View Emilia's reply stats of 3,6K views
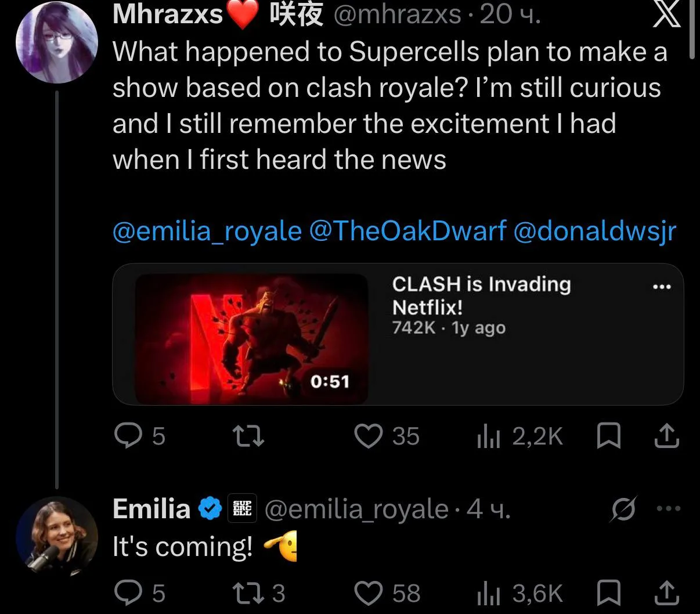This screenshot has width=700, height=614. click(519, 593)
